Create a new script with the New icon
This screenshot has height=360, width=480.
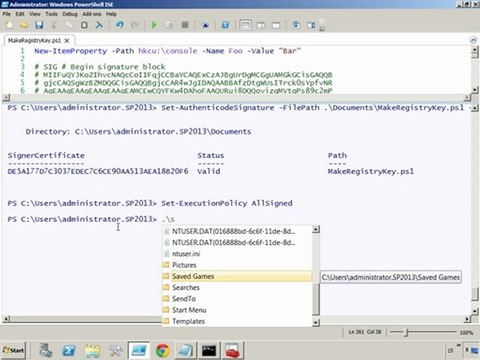[x=9, y=25]
